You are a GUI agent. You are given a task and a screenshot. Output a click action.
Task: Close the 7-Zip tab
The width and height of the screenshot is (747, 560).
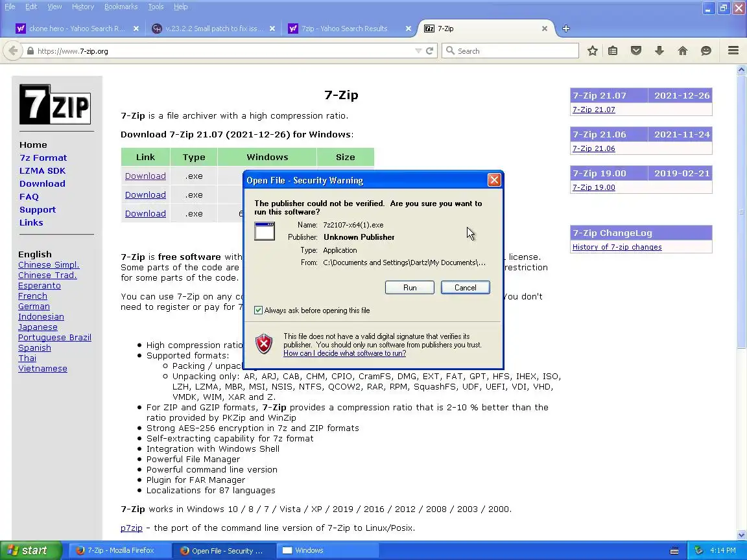pyautogui.click(x=545, y=29)
